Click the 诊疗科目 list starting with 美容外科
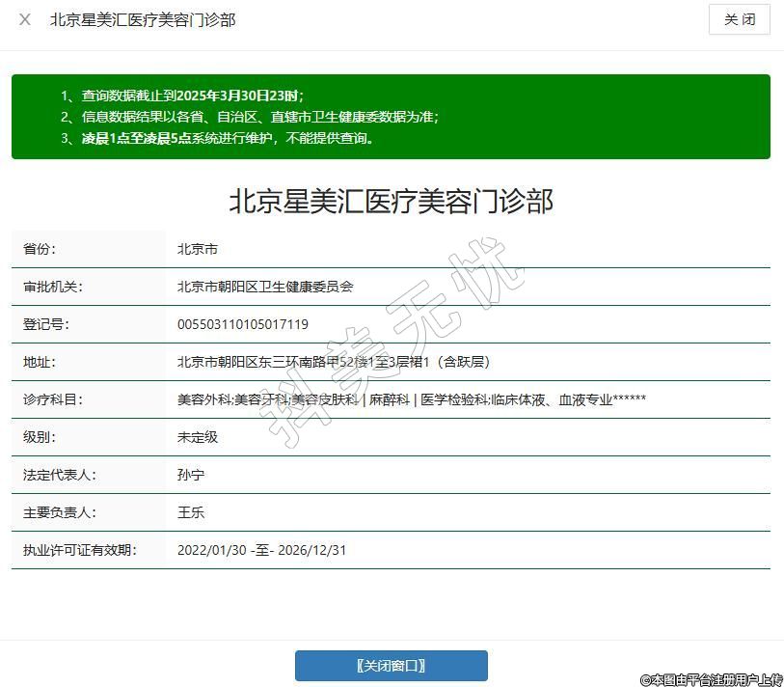Screen dimensions: 784x687 pyautogui.click(x=411, y=399)
